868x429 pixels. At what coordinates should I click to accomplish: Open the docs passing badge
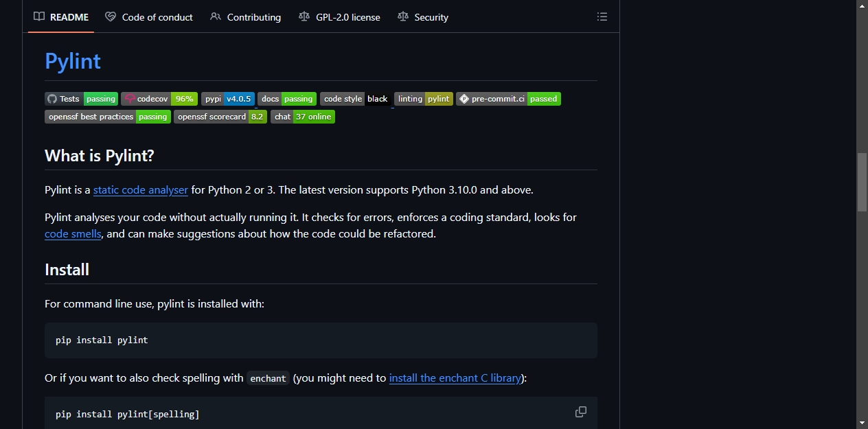coord(287,99)
